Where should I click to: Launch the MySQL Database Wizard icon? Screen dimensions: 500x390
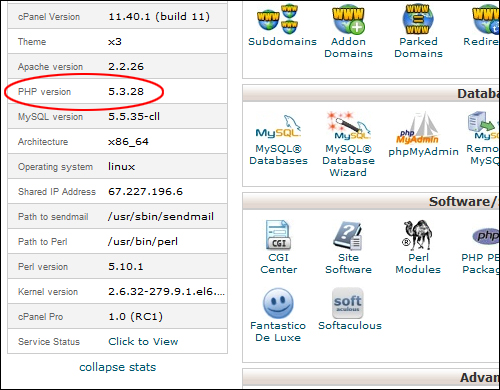pyautogui.click(x=348, y=126)
